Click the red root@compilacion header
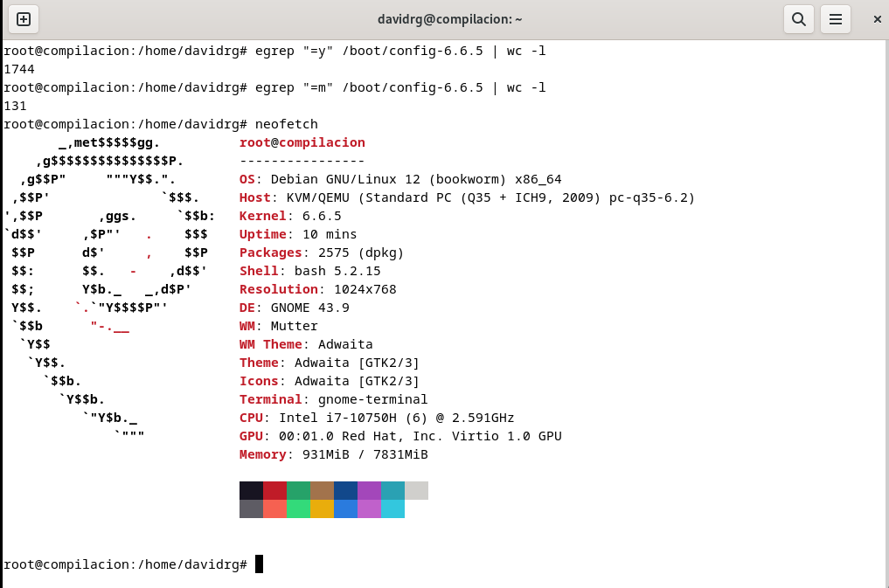This screenshot has height=588, width=889. coord(302,142)
